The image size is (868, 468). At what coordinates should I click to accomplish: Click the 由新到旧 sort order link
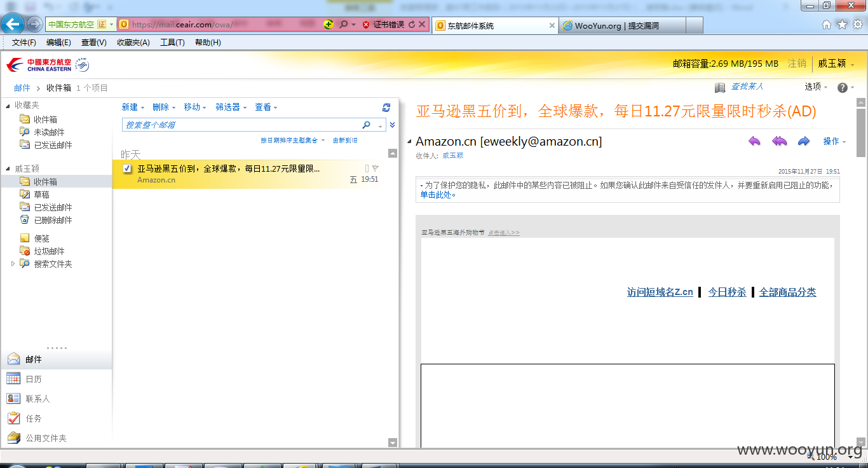345,141
